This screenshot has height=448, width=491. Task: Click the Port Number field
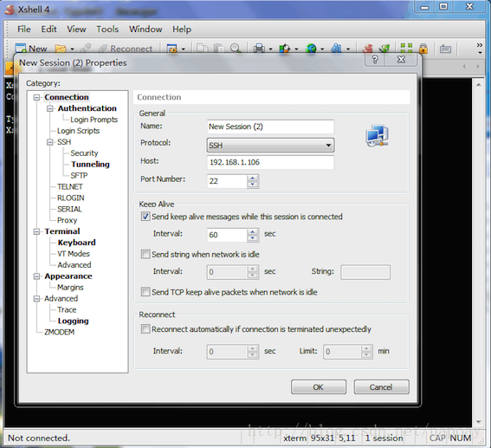(x=228, y=181)
